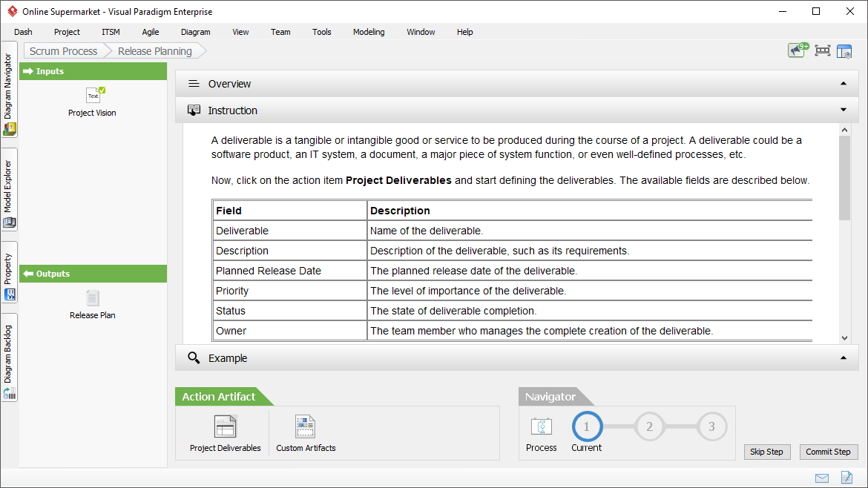Open the Diagram Navigator side tab
868x488 pixels.
9,89
